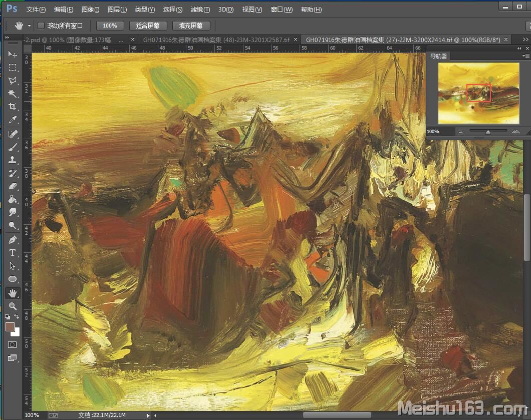This screenshot has width=531, height=420.
Task: Close the -2.psd document tab
Action: click(133, 40)
